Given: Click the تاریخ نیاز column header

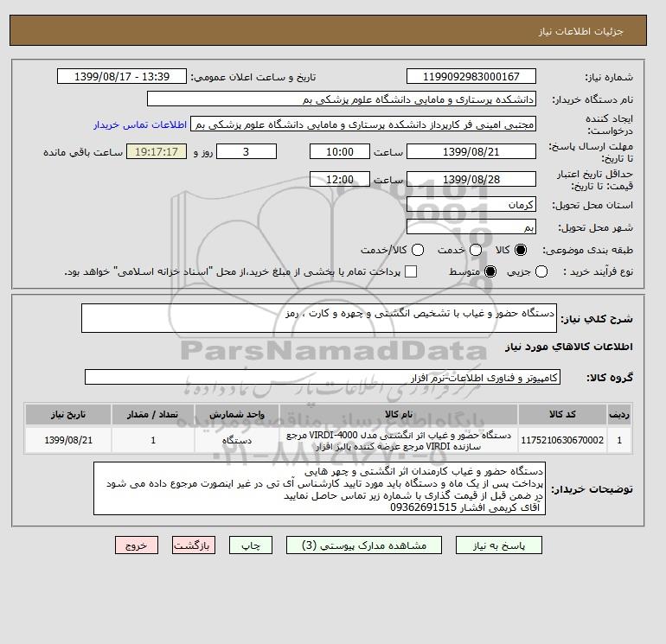Looking at the screenshot, I should click(x=68, y=414).
